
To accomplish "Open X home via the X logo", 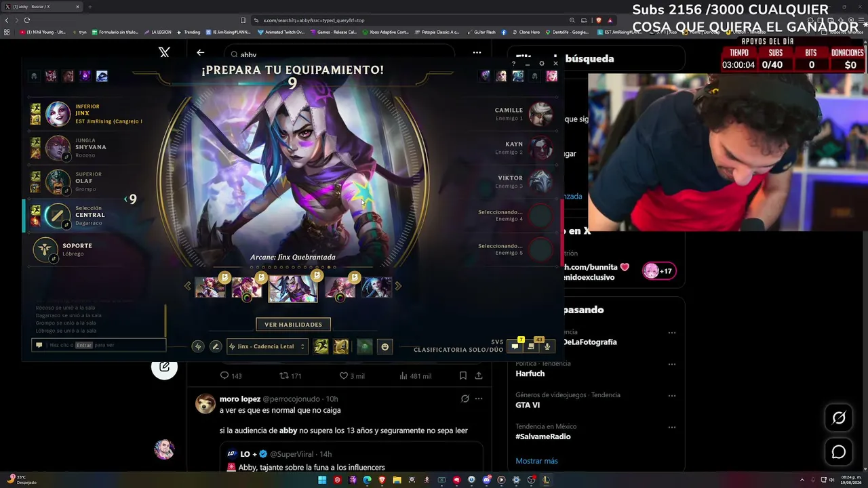I will (x=164, y=52).
